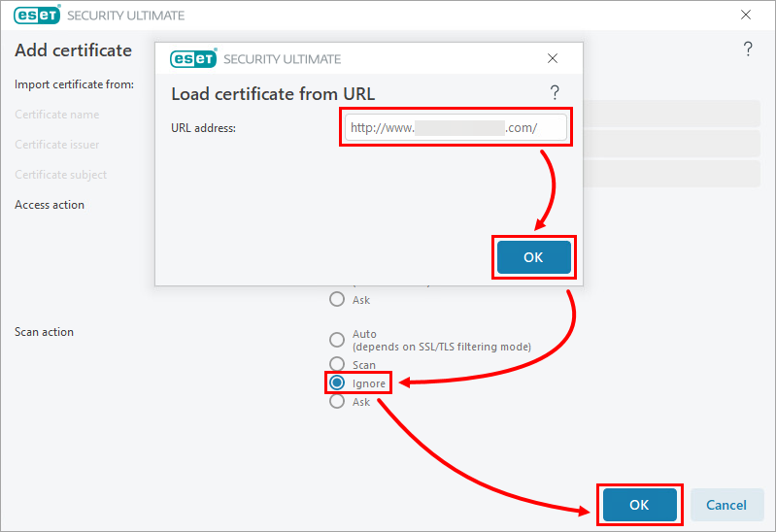The image size is (776, 532).
Task: Click the Load certificate from URL heading
Action: click(x=273, y=94)
